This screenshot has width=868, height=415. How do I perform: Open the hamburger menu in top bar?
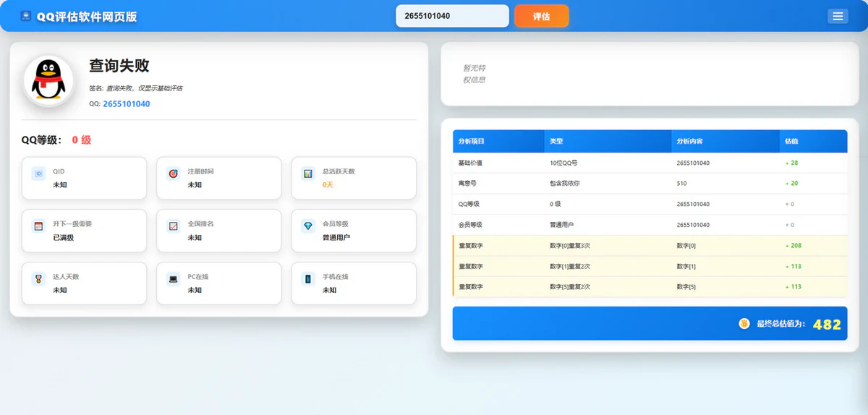tap(838, 16)
